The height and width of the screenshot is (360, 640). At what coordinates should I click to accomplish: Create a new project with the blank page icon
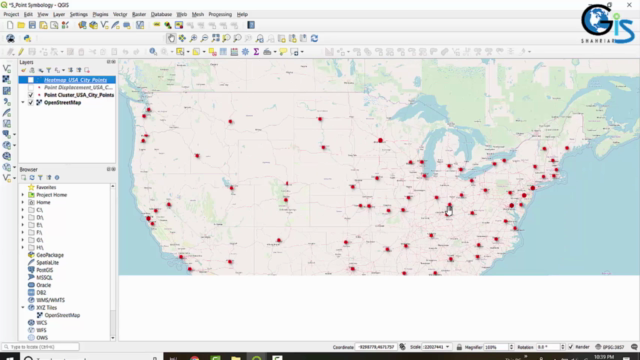[10, 25]
